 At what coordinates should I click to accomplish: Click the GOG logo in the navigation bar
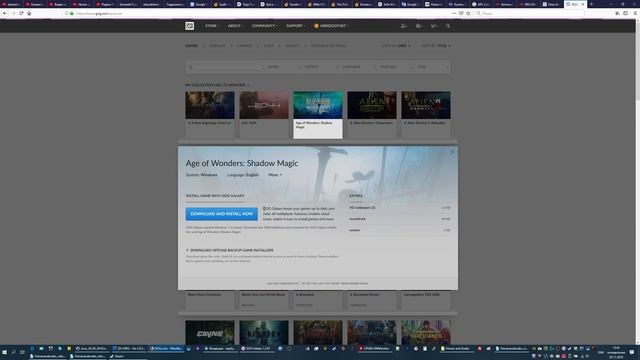(x=189, y=26)
